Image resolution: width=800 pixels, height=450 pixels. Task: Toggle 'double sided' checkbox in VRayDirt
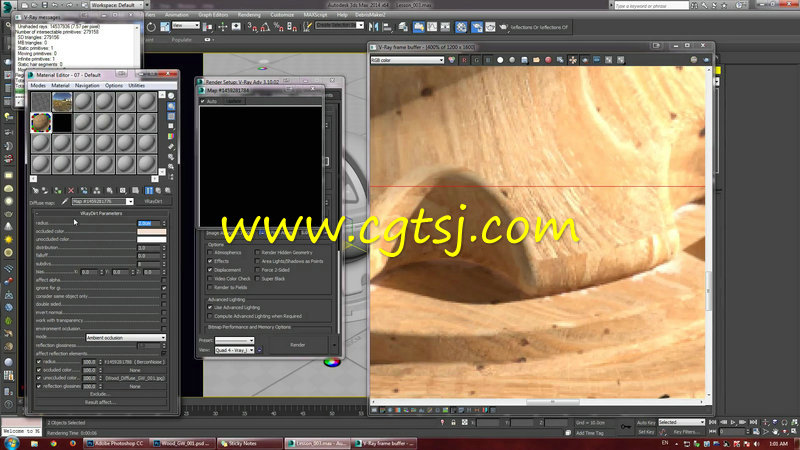164,305
